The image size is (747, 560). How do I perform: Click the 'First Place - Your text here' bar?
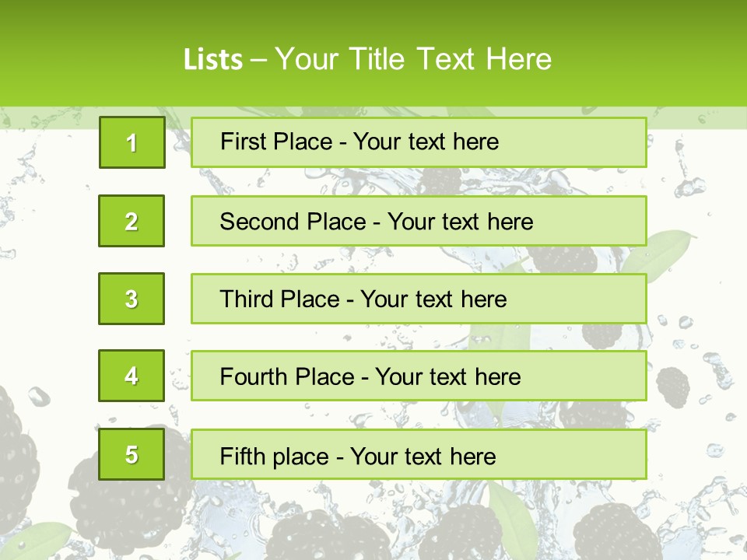[419, 142]
